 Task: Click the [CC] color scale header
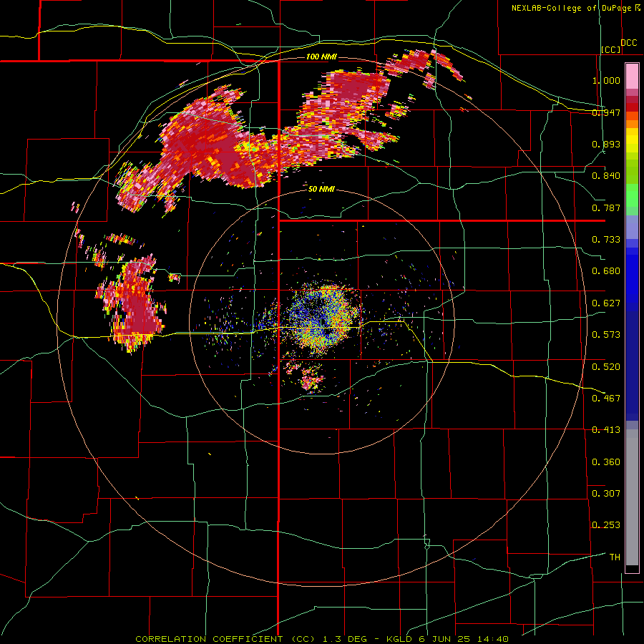(x=611, y=49)
